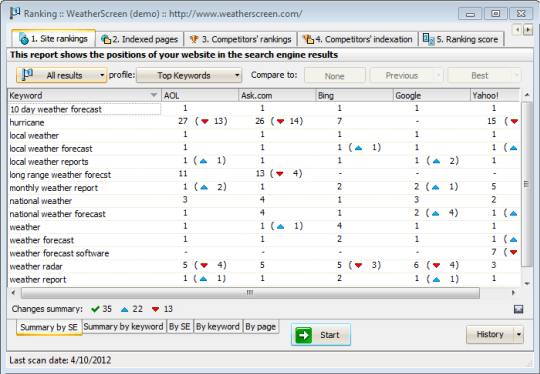Start the ranking scan
Screen dimensions: 540x374
click(321, 334)
